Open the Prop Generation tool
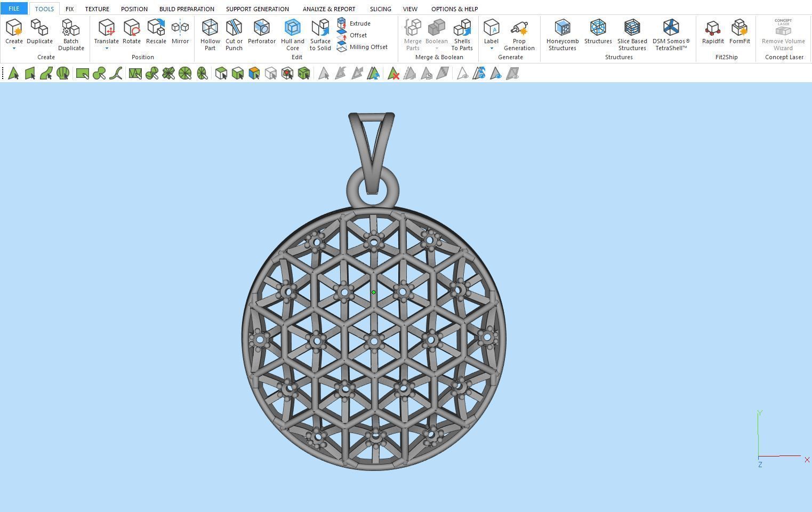Image resolution: width=812 pixels, height=512 pixels. [x=519, y=35]
